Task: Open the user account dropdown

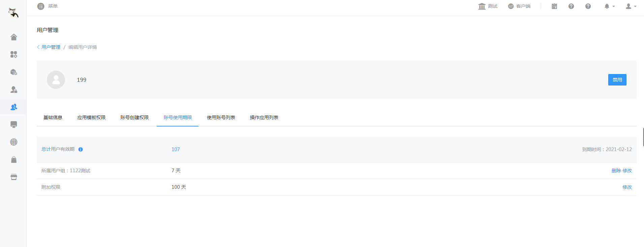Action: point(631,6)
